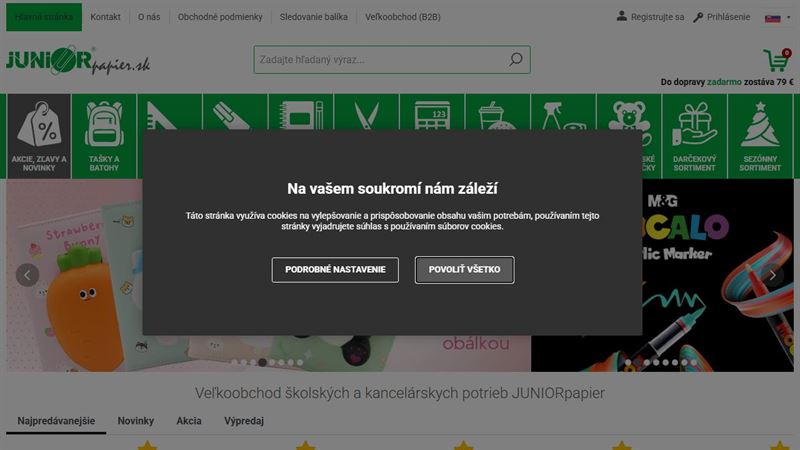
Task: Click the Registrujte sa link
Action: click(x=657, y=17)
